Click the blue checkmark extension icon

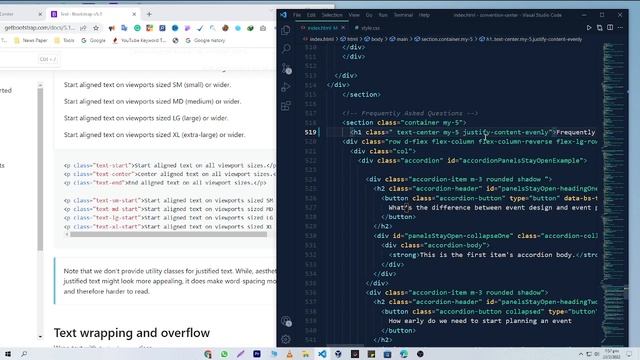[x=200, y=28]
